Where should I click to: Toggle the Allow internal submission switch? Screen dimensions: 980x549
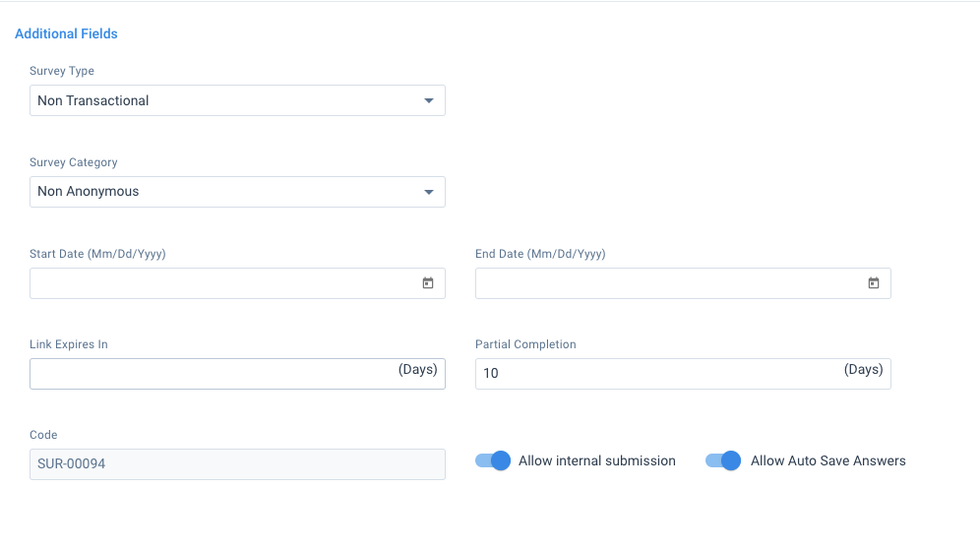tap(493, 460)
